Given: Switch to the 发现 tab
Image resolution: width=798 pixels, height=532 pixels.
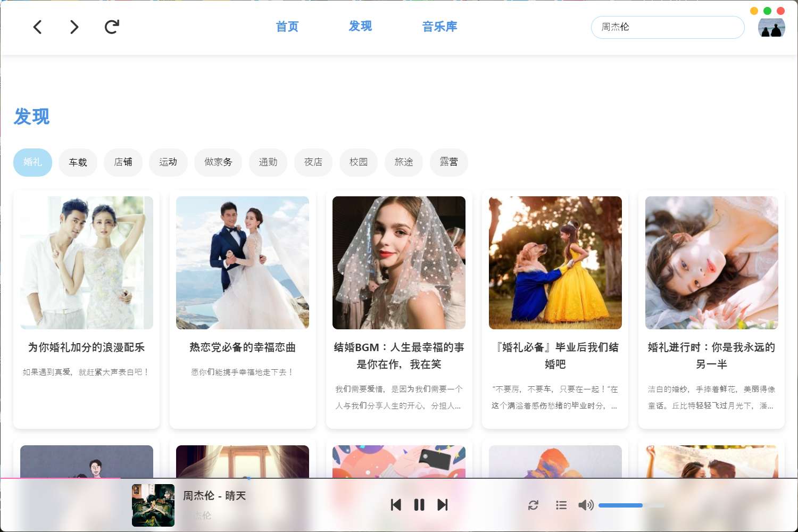Looking at the screenshot, I should (x=360, y=26).
